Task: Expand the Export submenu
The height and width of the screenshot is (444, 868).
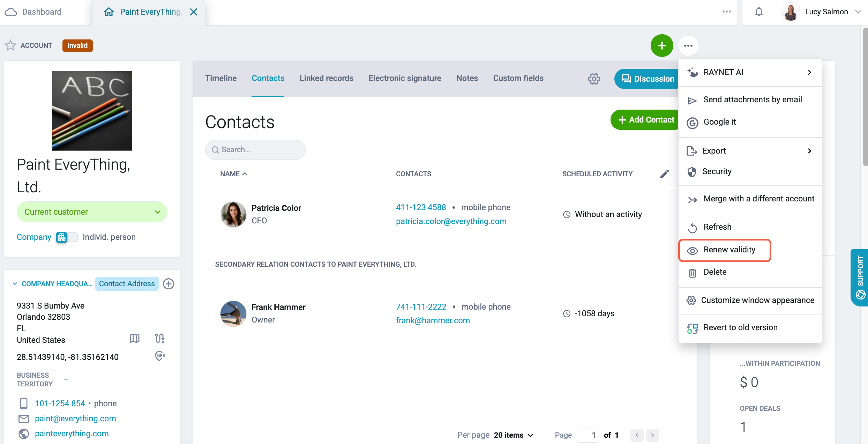Action: (x=750, y=151)
